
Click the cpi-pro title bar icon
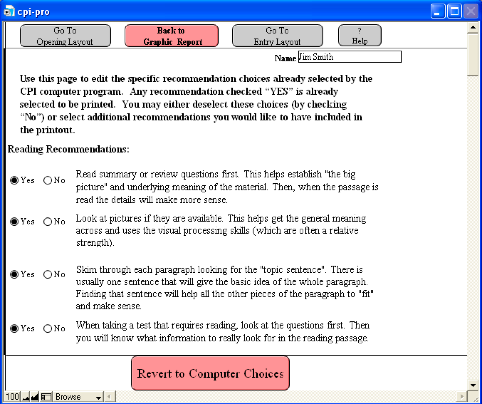[9, 12]
